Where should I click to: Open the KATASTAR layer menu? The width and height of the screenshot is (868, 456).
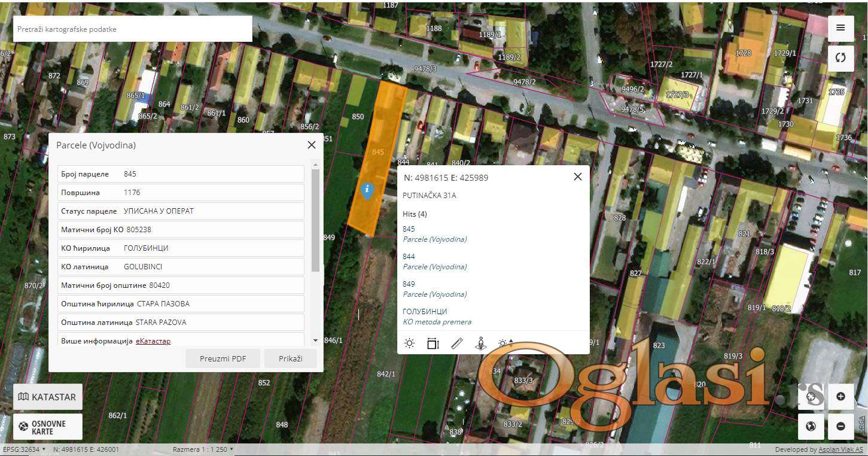point(48,397)
